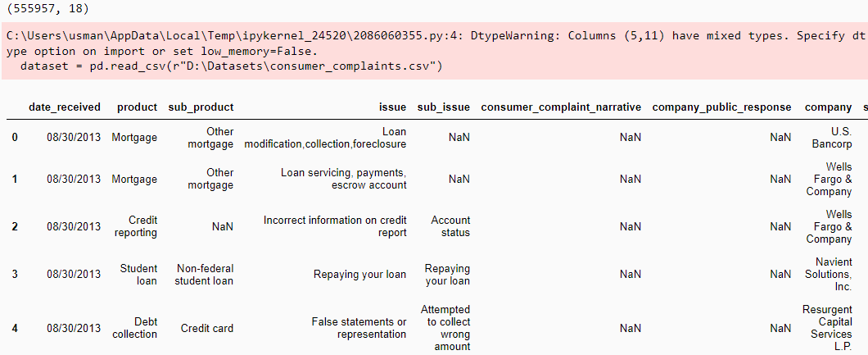The height and width of the screenshot is (355, 868).
Task: Click Attempted to collect wrong amount cell
Action: (445, 328)
